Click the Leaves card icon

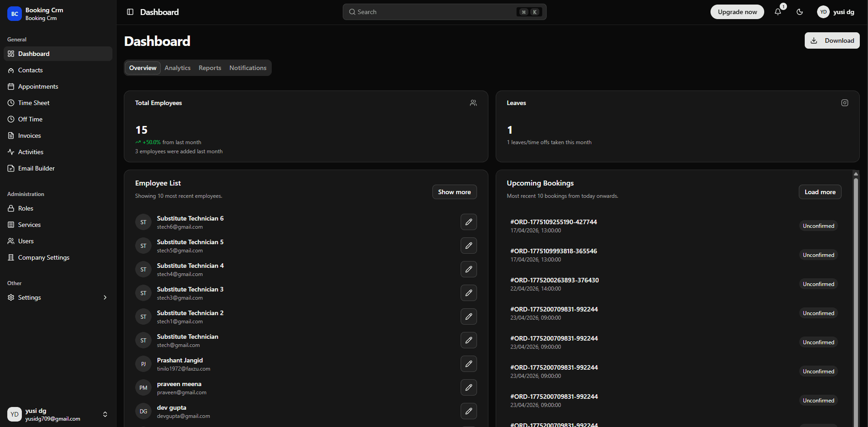coord(845,103)
